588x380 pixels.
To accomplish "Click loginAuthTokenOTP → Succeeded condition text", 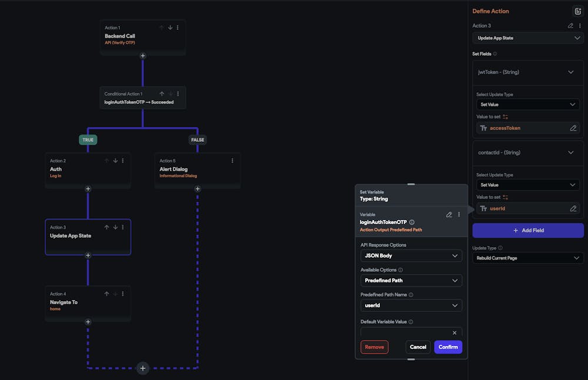I will point(139,102).
